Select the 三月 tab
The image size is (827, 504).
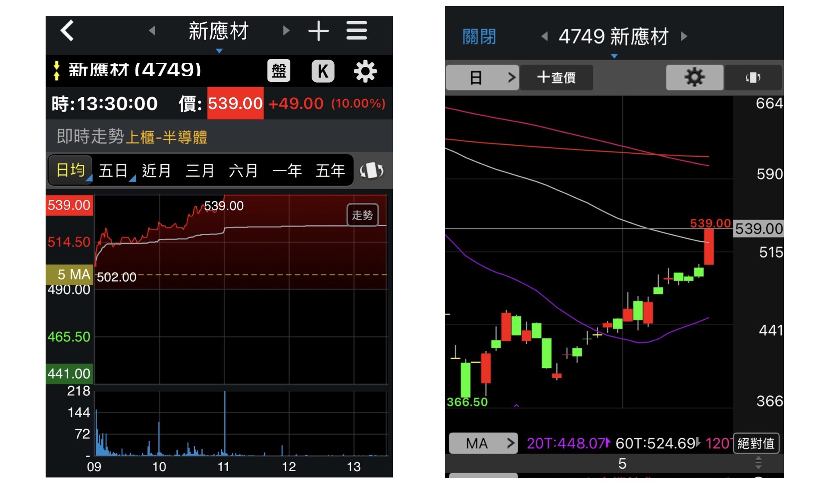tap(200, 171)
